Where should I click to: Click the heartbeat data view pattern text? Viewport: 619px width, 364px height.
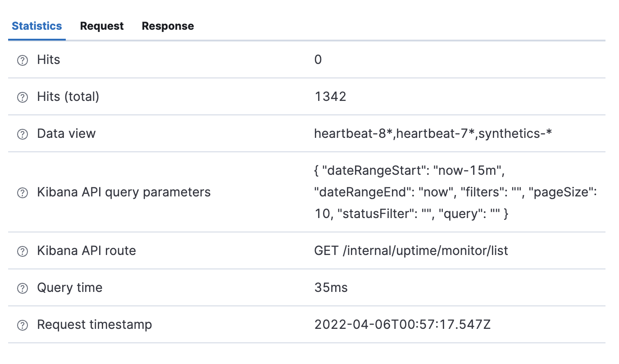pos(432,134)
